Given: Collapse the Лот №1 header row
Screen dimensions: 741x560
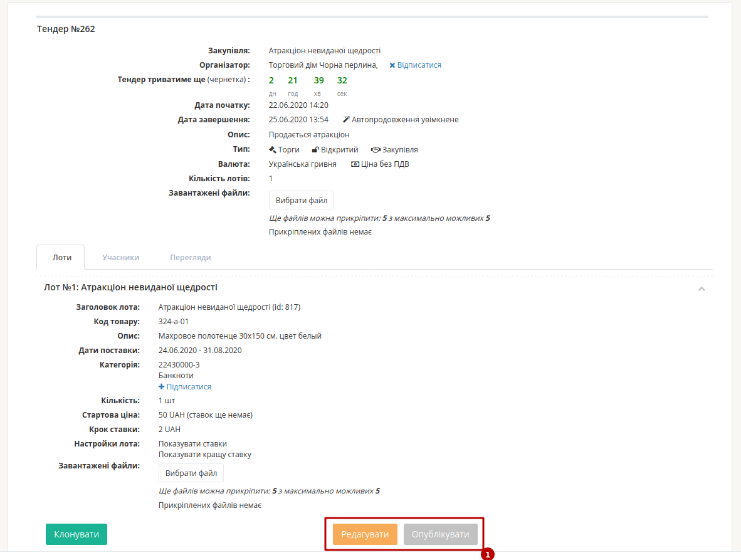Looking at the screenshot, I should click(x=374, y=288).
